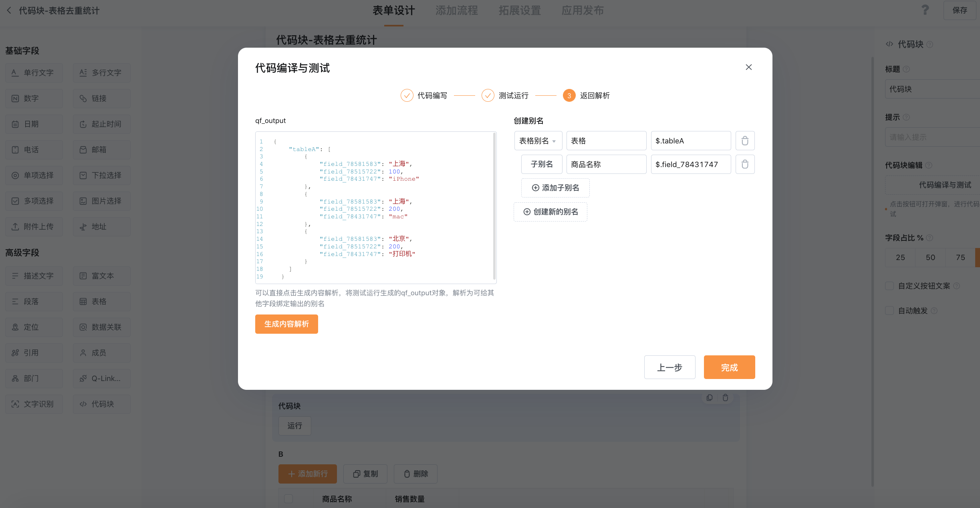Add the 电话 field

click(x=34, y=149)
